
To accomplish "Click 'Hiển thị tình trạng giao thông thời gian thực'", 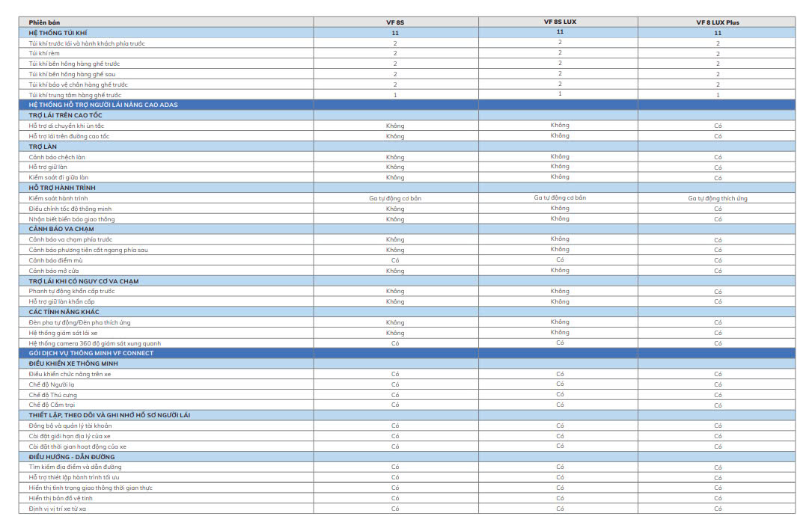I will point(91,488).
